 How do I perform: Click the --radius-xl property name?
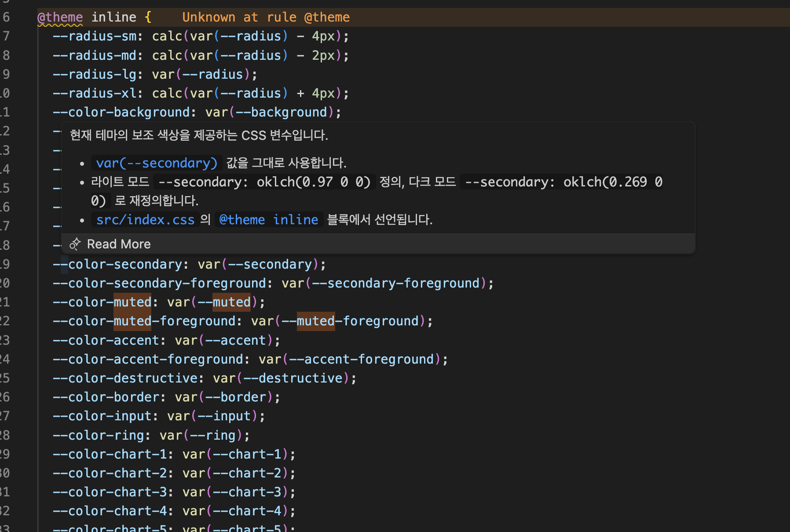[x=95, y=93]
